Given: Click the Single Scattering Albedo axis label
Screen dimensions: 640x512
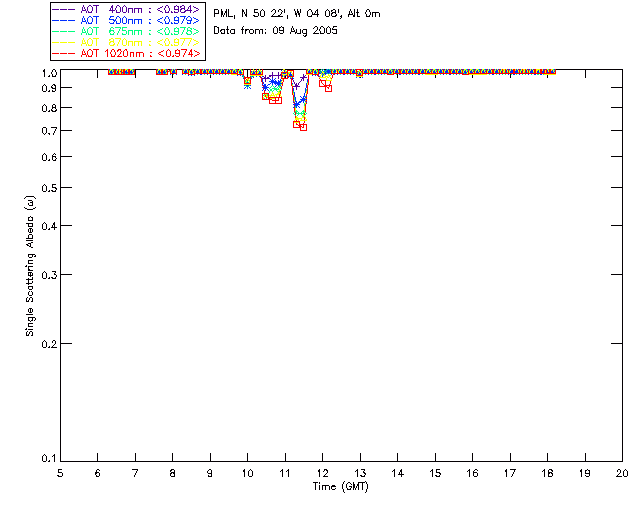Looking at the screenshot, I should 30,266.
